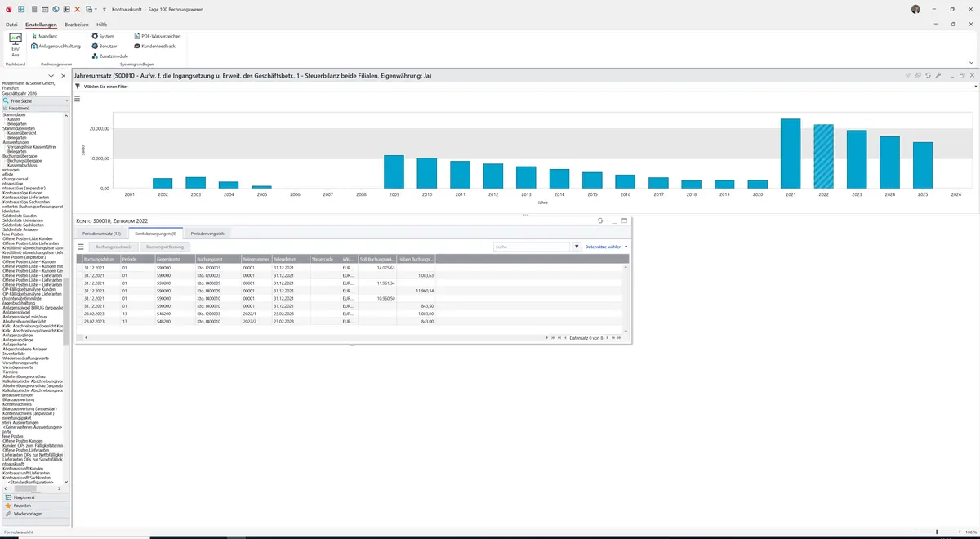Open the hamburger menu above the chart
Viewport: 980px width, 539px height.
pyautogui.click(x=78, y=98)
